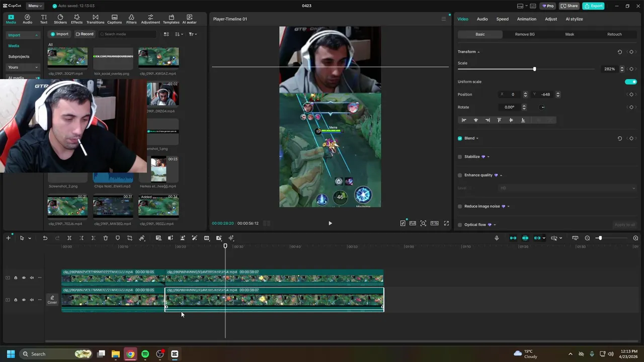The width and height of the screenshot is (644, 362).
Task: Open the Stickers panel
Action: [x=60, y=19]
